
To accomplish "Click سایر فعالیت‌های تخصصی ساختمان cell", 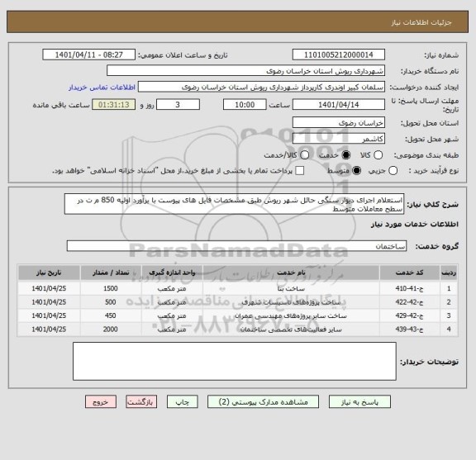I will point(291,330).
